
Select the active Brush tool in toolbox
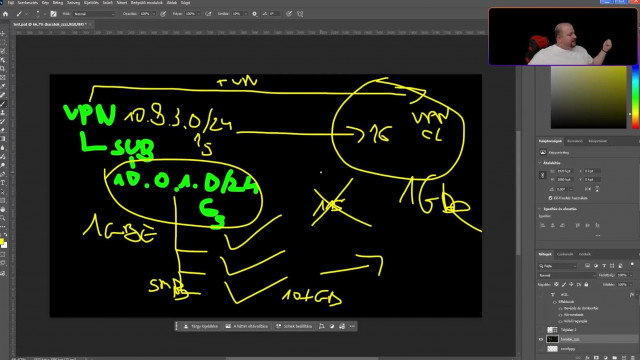(x=3, y=104)
